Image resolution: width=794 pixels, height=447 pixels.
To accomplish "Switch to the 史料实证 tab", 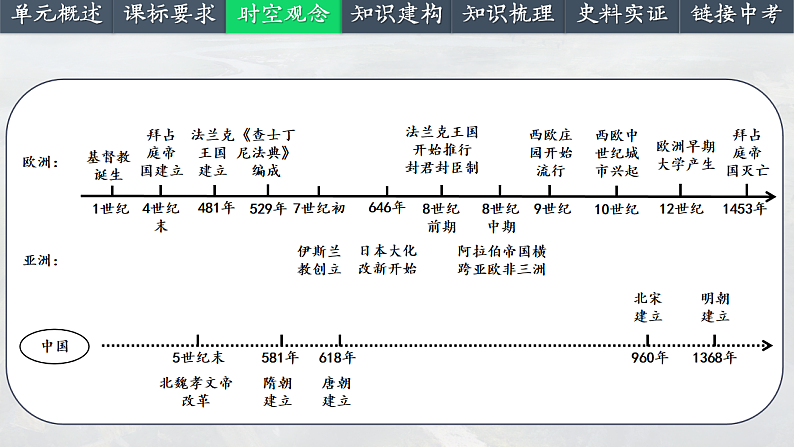I will pyautogui.click(x=622, y=16).
